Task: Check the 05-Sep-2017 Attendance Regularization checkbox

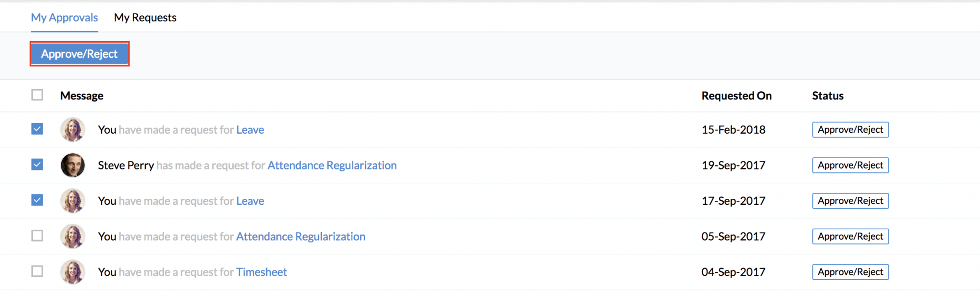Action: 37,236
